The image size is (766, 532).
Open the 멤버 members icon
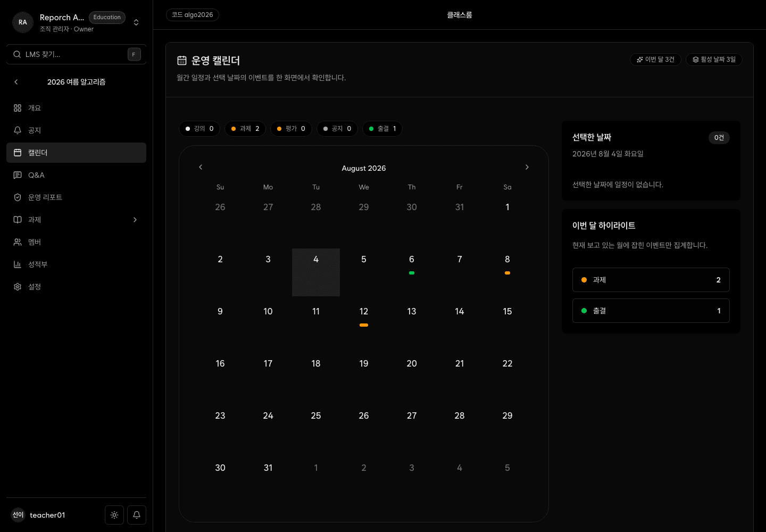click(18, 242)
